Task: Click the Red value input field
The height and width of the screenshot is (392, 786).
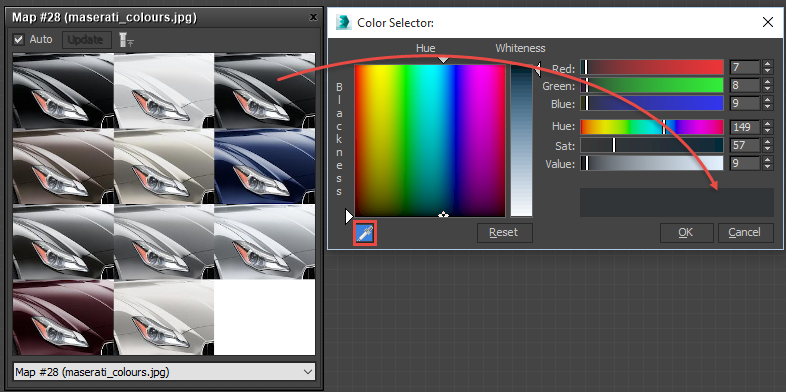Action: (745, 67)
